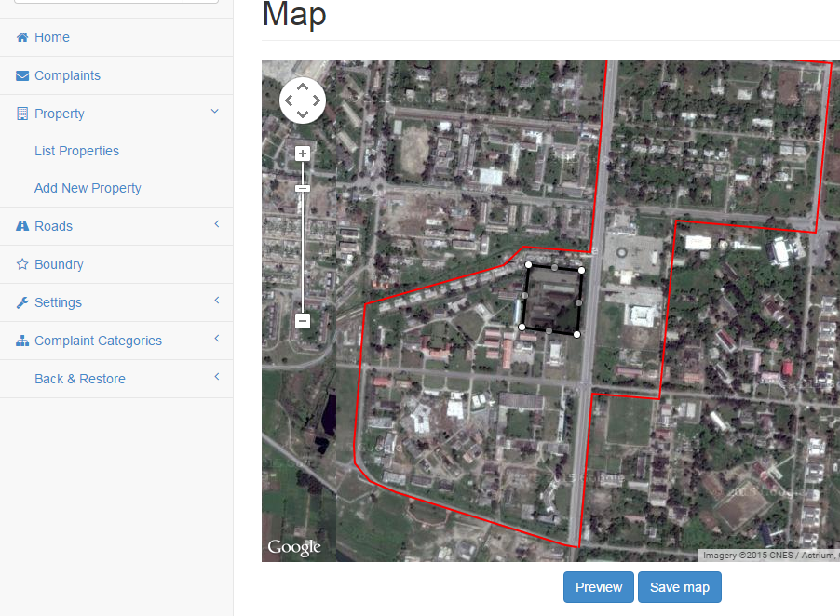Zoom out with the map minus button
The image size is (840, 616).
coord(303,321)
